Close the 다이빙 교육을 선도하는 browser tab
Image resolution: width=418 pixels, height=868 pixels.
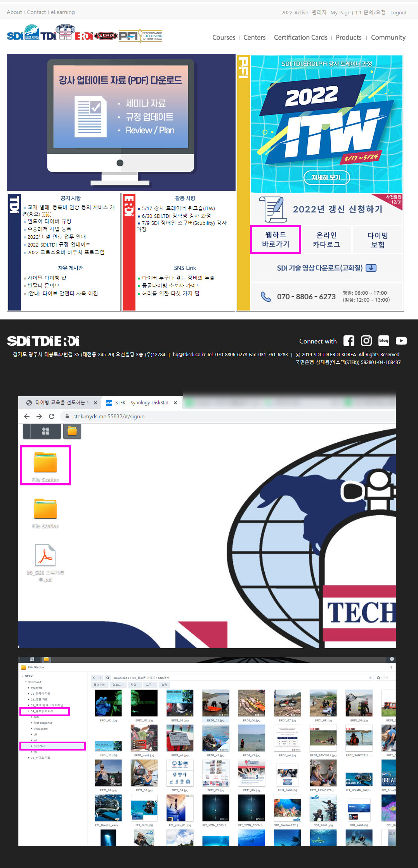click(x=95, y=403)
